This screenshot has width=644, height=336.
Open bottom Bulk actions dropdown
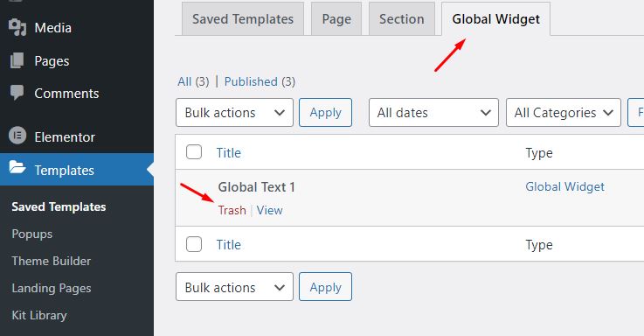click(234, 287)
